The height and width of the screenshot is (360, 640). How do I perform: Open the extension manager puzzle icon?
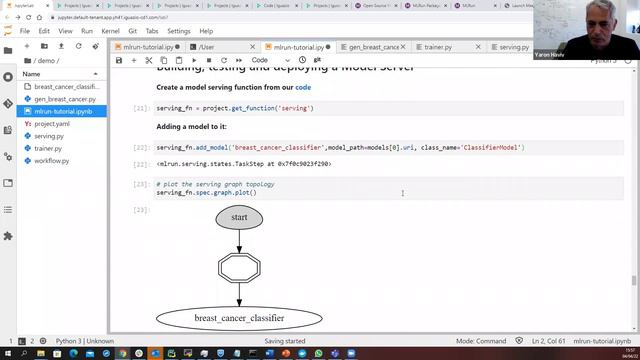click(8, 236)
